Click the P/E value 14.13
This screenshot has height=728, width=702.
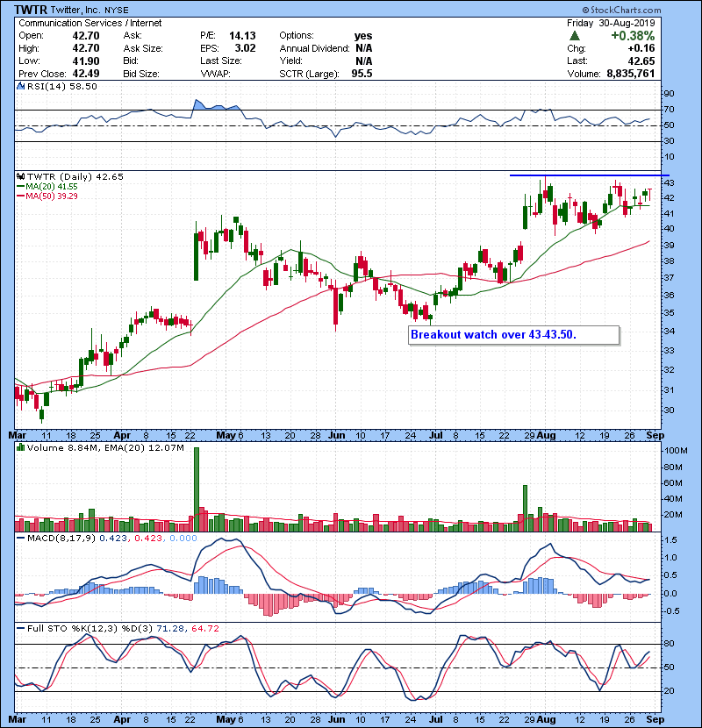click(242, 36)
